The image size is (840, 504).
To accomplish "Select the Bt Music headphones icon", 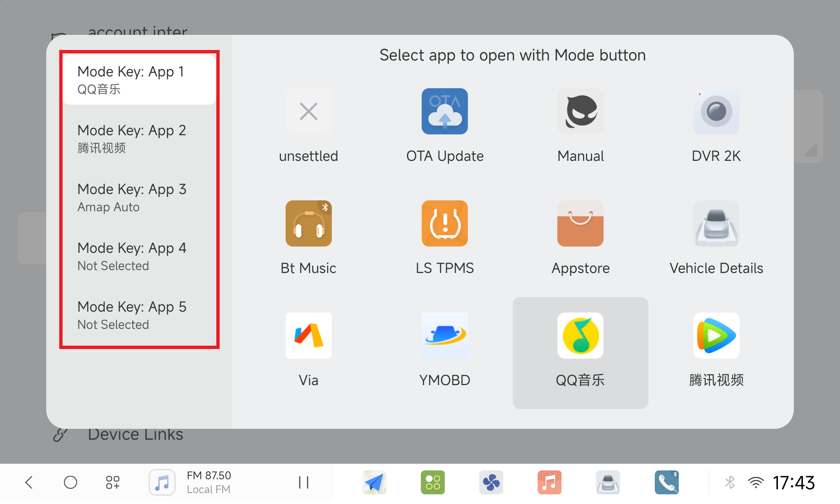I will tap(308, 223).
